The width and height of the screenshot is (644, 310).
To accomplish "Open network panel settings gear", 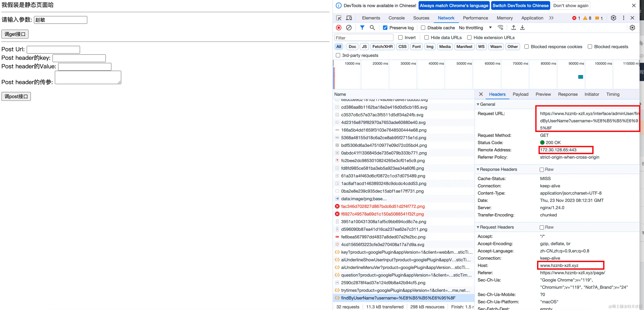I will (632, 28).
